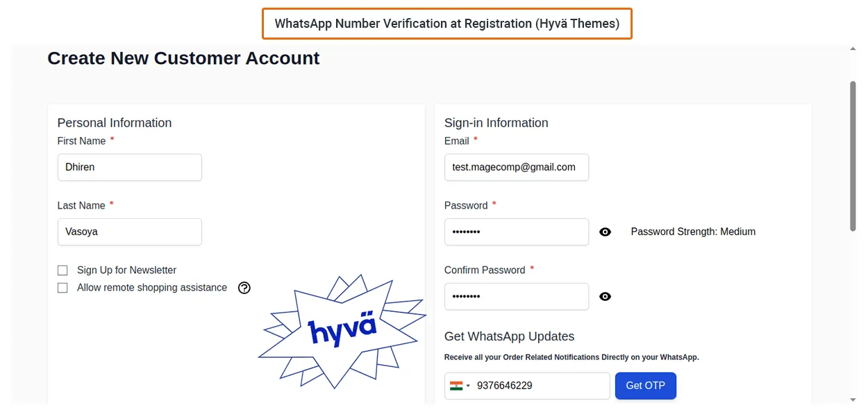The width and height of the screenshot is (868, 417).
Task: Show password using first eye icon
Action: [x=605, y=232]
